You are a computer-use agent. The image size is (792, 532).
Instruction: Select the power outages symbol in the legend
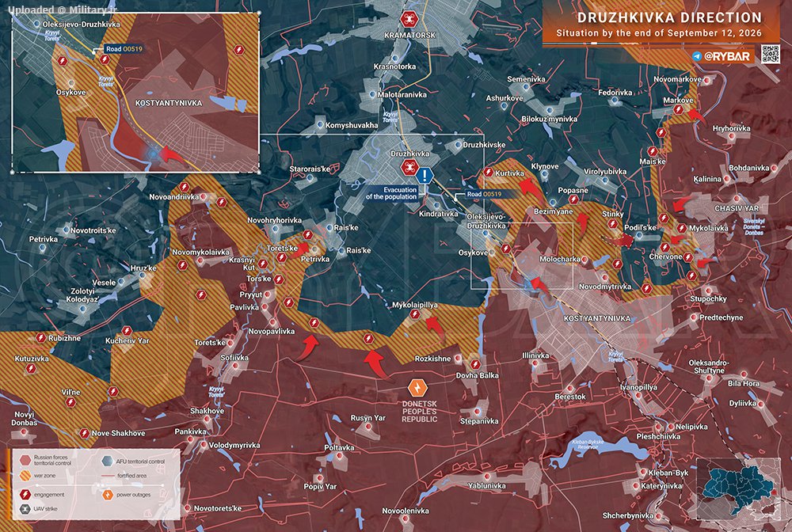108,495
